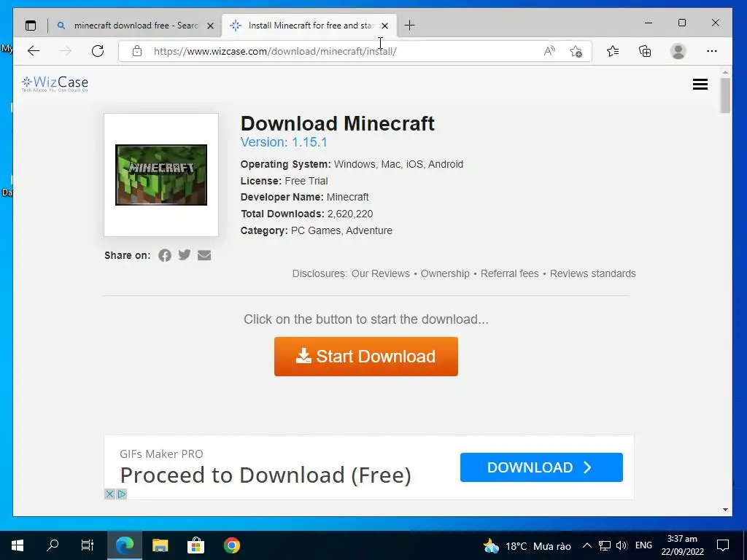Open the Edge tab actions menu icon
747x560 pixels.
pyautogui.click(x=31, y=26)
